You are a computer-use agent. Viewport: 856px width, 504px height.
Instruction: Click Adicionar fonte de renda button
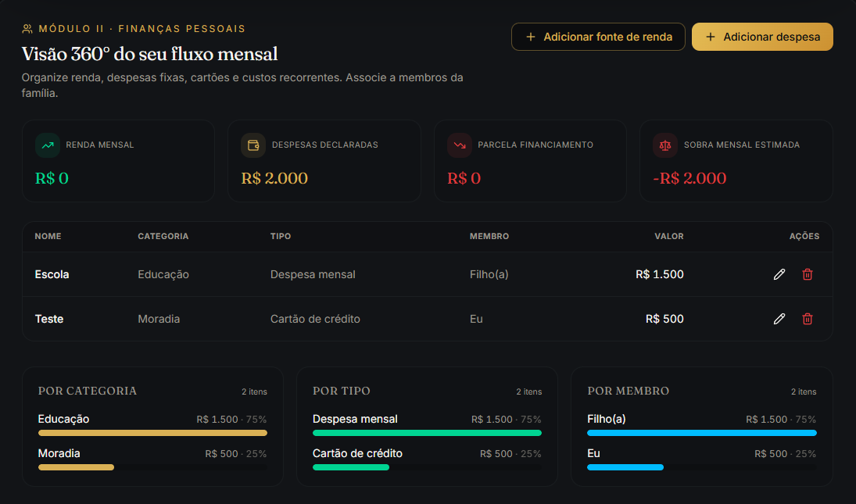(x=598, y=37)
